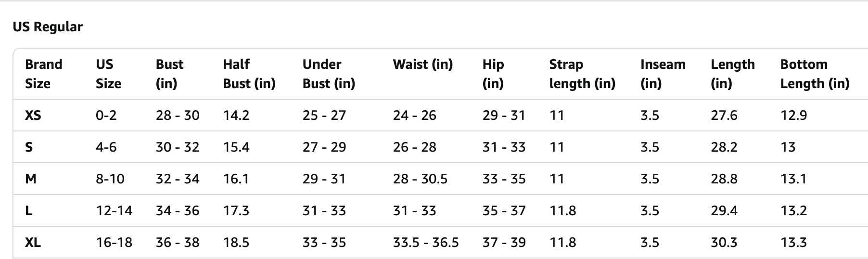Click the M brand size row label
This screenshot has height=259, width=868.
tap(31, 179)
